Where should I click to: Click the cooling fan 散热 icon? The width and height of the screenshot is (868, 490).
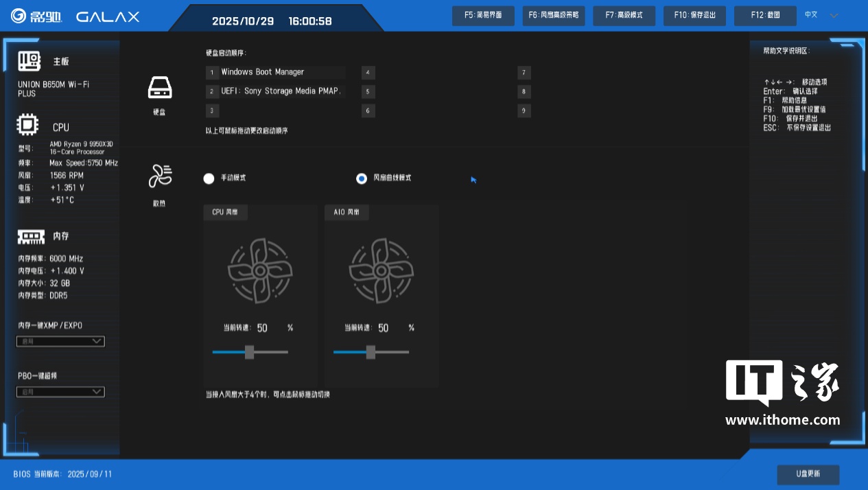pos(159,176)
